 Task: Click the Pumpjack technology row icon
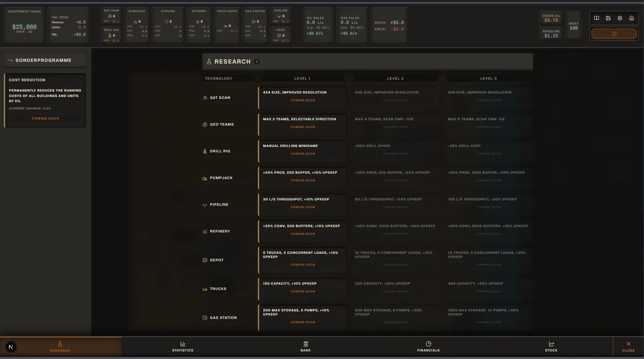tap(205, 178)
